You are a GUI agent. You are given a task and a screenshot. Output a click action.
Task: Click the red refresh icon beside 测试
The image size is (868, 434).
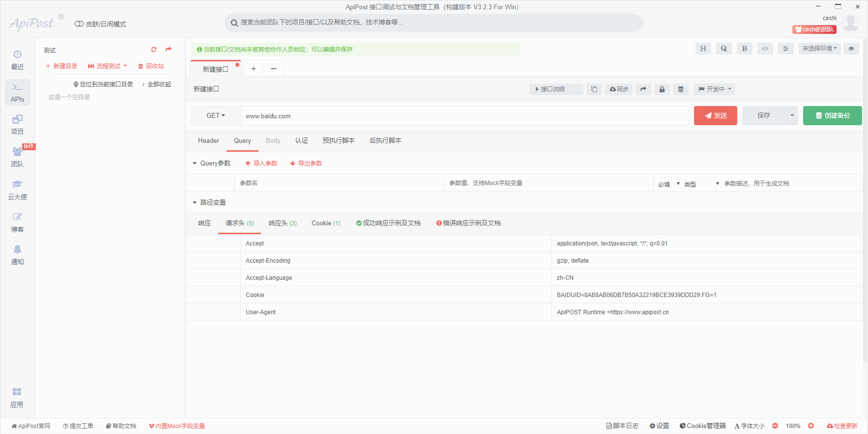click(x=154, y=50)
